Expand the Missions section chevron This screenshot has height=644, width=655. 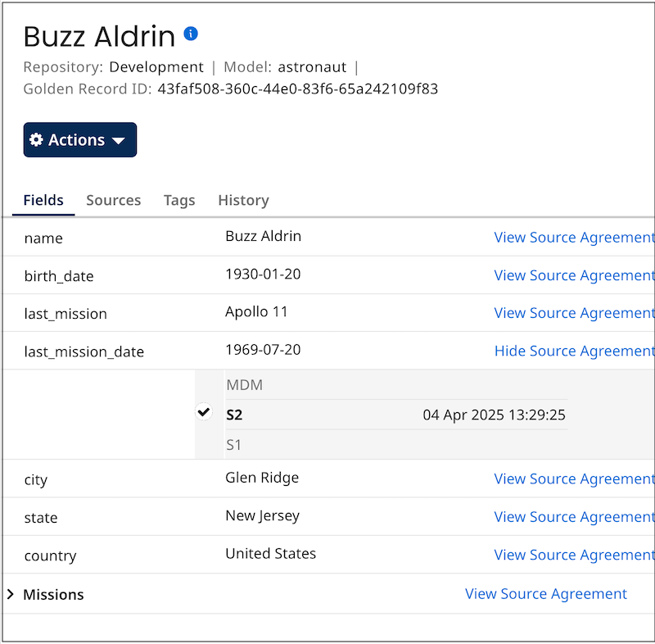[x=11, y=594]
